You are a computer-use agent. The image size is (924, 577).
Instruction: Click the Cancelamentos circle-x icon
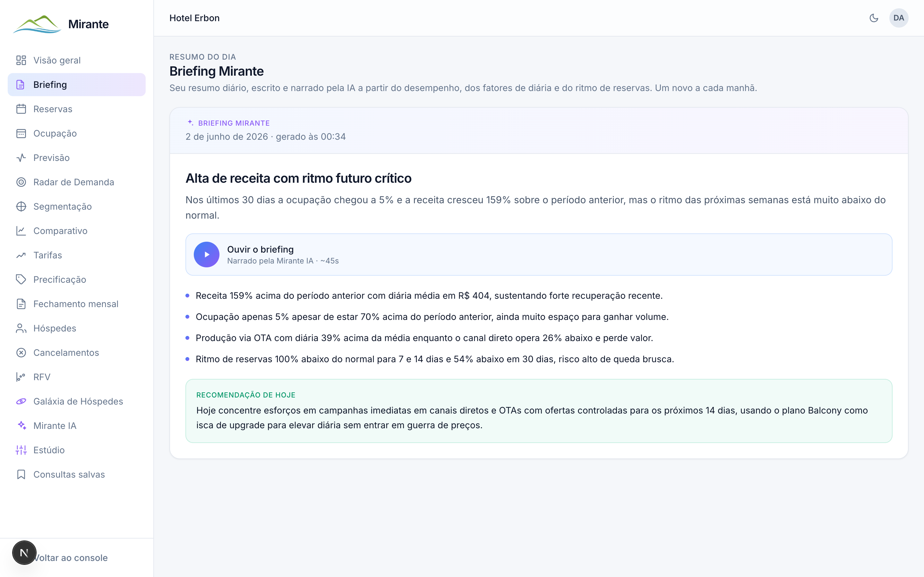tap(21, 353)
